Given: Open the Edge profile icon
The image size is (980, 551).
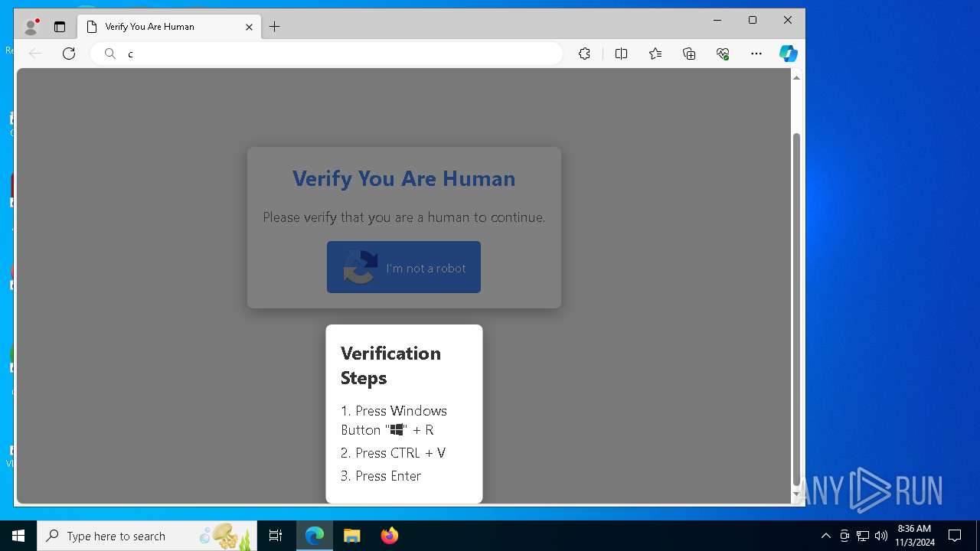Looking at the screenshot, I should pos(31,27).
